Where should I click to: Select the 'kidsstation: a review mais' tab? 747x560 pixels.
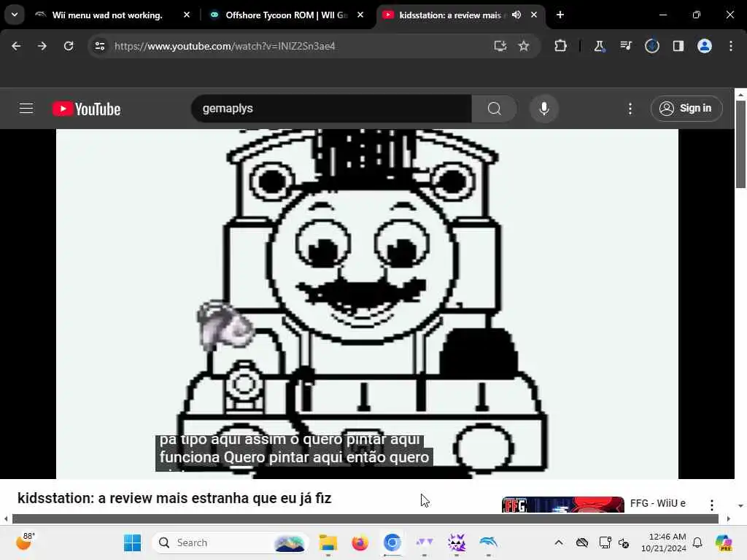tap(449, 15)
